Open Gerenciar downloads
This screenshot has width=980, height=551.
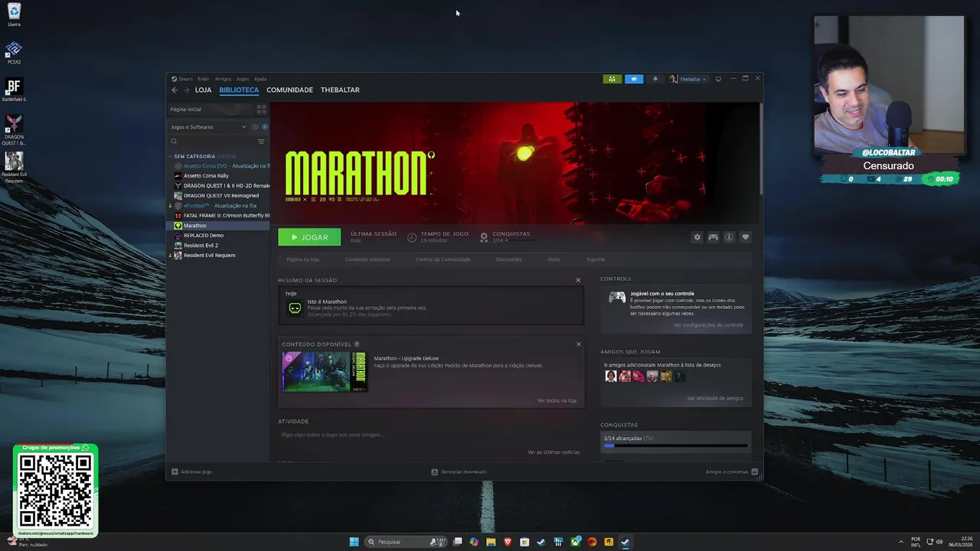click(x=459, y=472)
